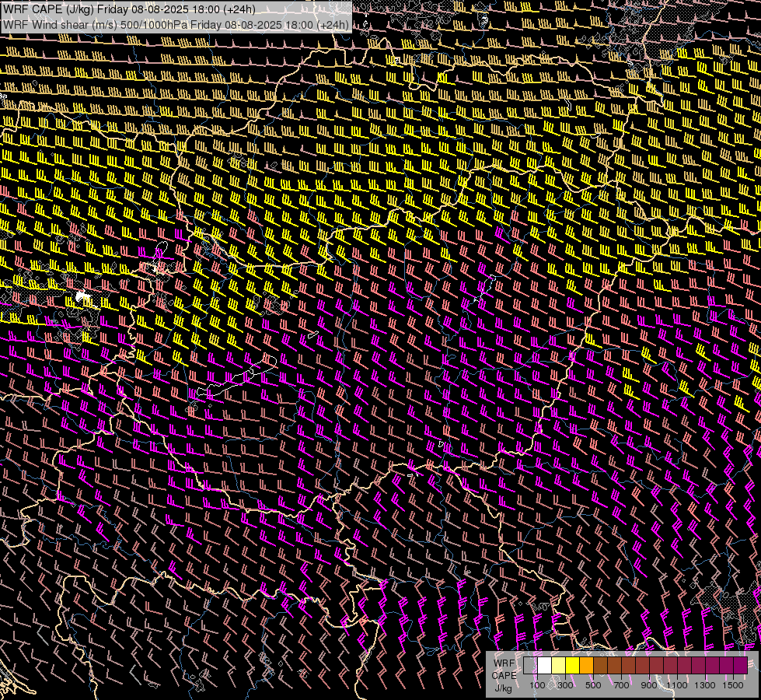Click the WRF CAPE title line

[x=129, y=9]
